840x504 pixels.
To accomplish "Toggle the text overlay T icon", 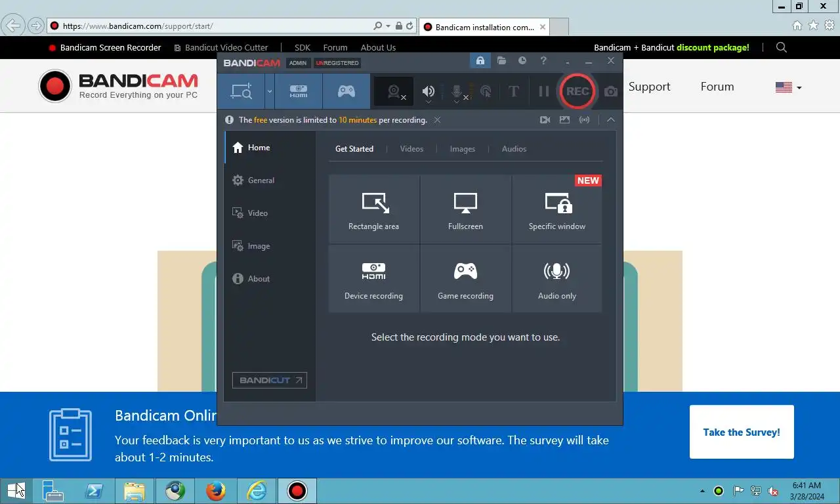I will (x=514, y=91).
